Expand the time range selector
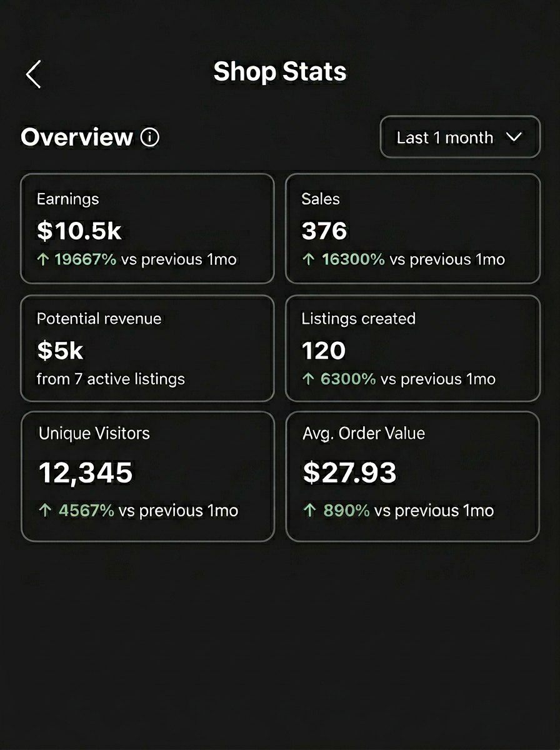Viewport: 560px width, 750px height. pyautogui.click(x=460, y=137)
